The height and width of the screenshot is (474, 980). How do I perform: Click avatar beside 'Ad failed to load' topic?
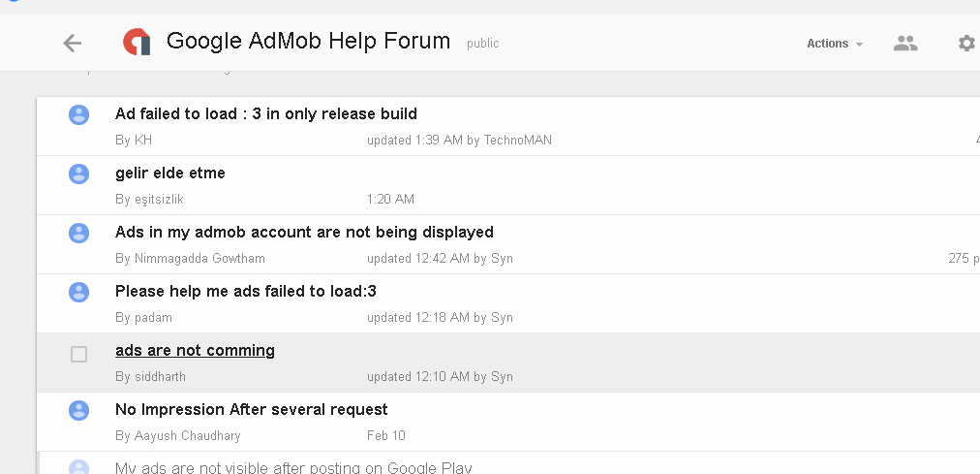(78, 115)
